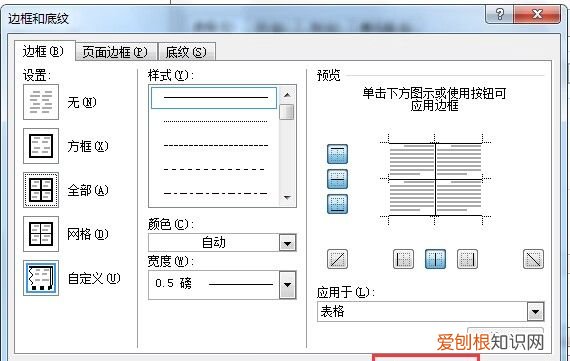
Task: Pick the dash-dot line style
Action: [216, 193]
